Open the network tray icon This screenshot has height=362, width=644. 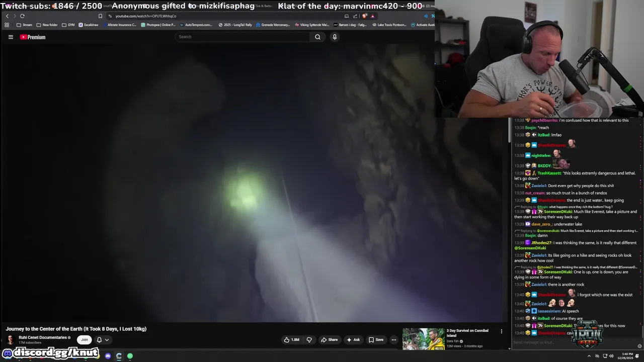tap(604, 356)
